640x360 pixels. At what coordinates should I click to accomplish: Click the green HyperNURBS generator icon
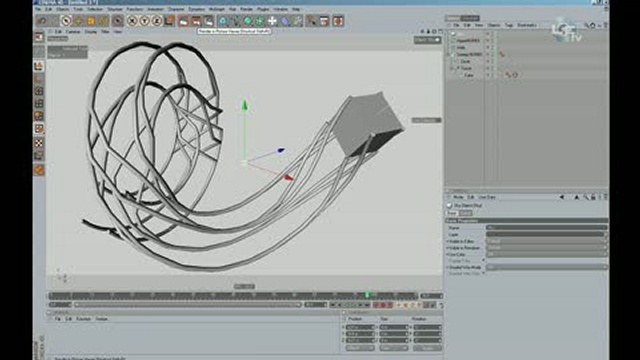pyautogui.click(x=248, y=21)
